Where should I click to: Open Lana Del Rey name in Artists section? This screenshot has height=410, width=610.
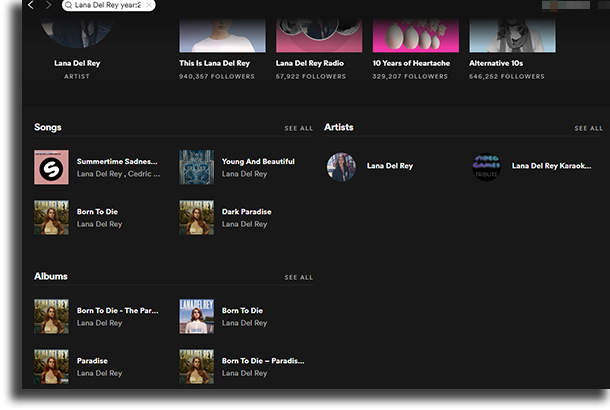(390, 166)
